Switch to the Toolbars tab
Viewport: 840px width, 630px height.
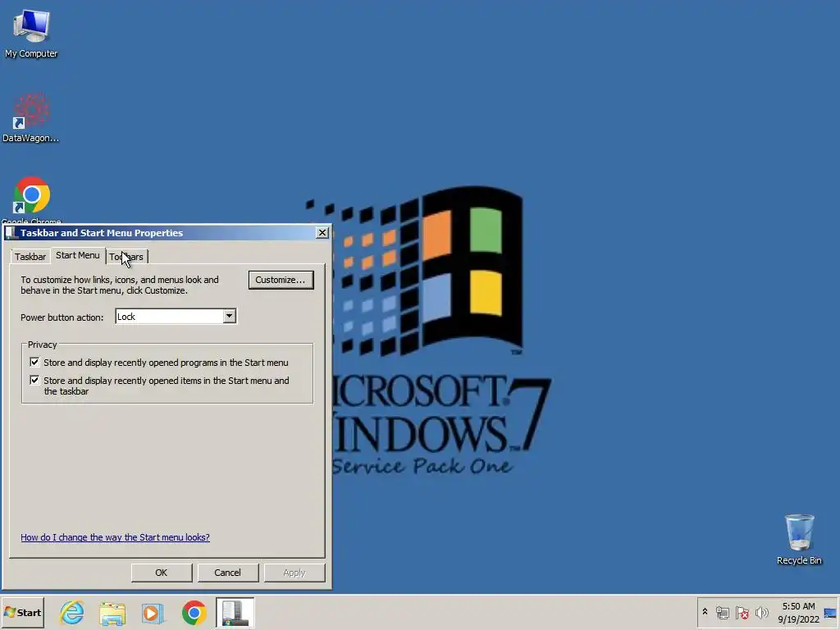pyautogui.click(x=126, y=257)
